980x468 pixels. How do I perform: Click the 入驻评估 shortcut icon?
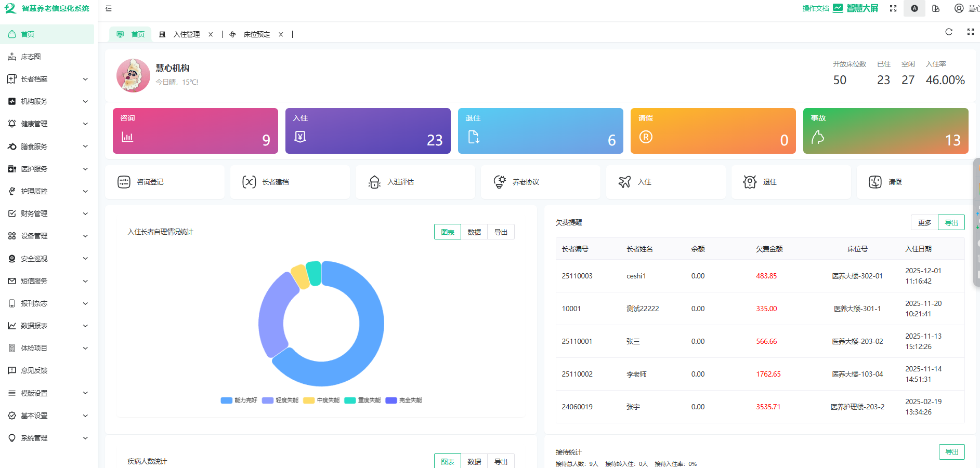[374, 182]
